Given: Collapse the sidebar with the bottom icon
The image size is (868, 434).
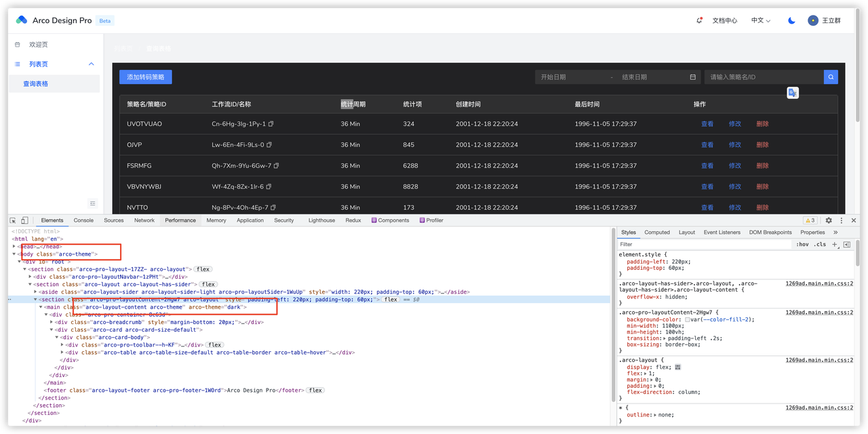Looking at the screenshot, I should pos(93,203).
